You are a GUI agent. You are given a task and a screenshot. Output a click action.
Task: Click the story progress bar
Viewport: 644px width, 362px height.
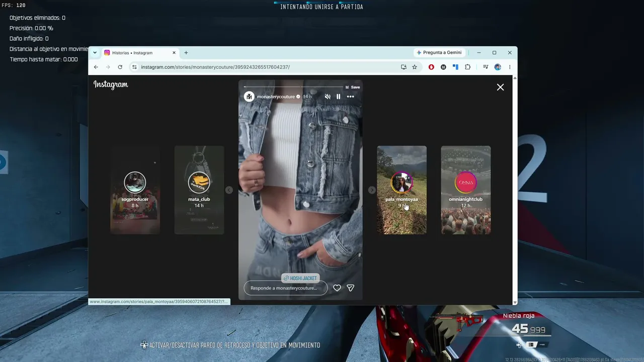pos(294,87)
